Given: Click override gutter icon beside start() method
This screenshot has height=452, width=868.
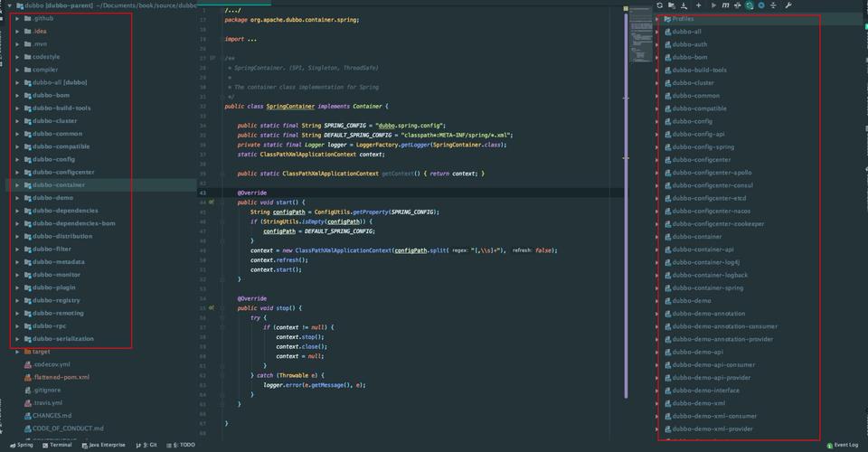Looking at the screenshot, I should pos(212,202).
